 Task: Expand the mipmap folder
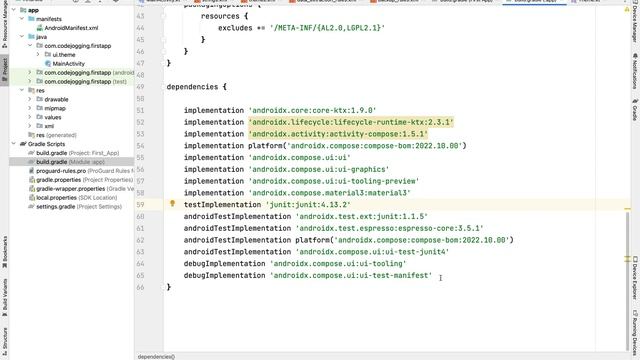tap(30, 108)
